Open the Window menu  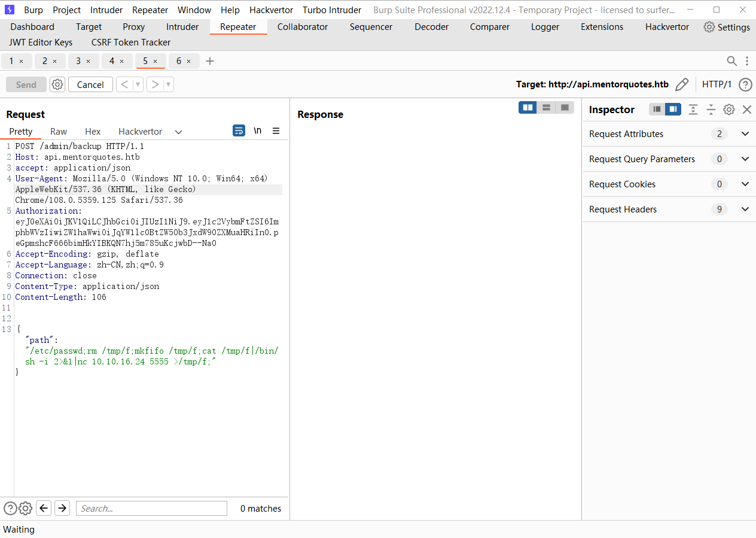(x=194, y=10)
